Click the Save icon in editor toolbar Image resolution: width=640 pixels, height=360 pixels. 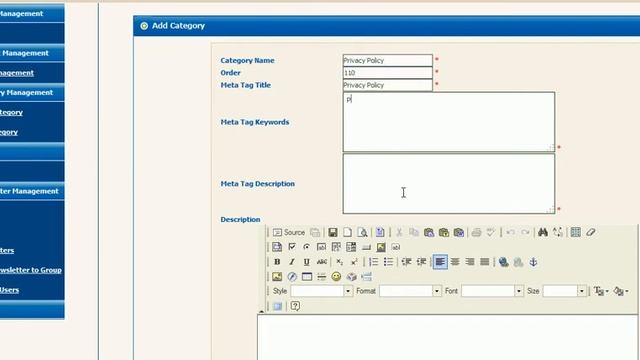333,232
